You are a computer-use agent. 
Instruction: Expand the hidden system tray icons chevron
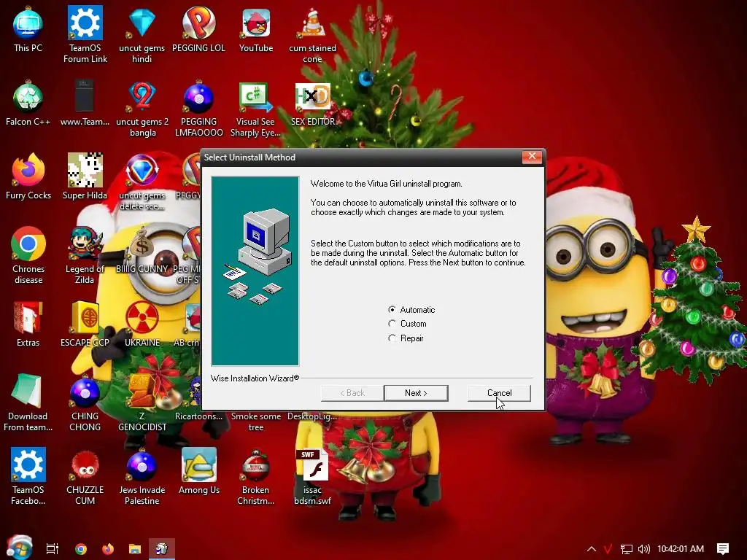click(591, 549)
